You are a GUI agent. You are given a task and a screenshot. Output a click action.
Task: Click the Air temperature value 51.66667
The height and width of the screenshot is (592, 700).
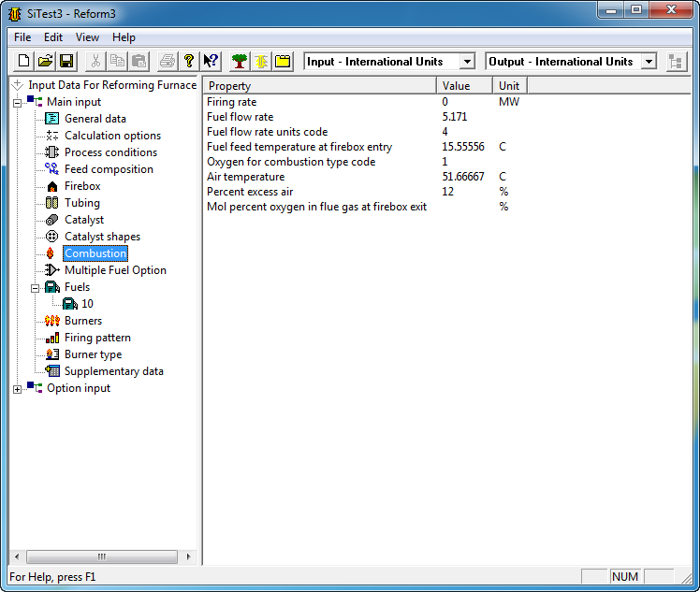[463, 177]
